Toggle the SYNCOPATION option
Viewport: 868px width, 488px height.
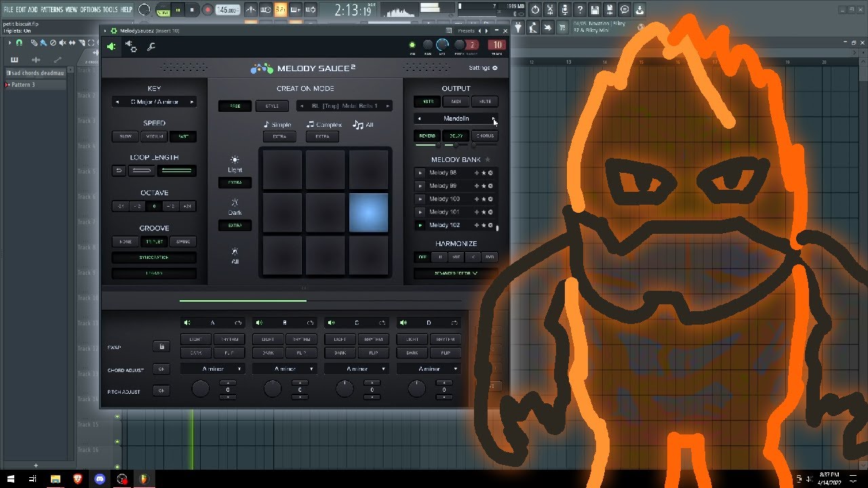pos(154,258)
